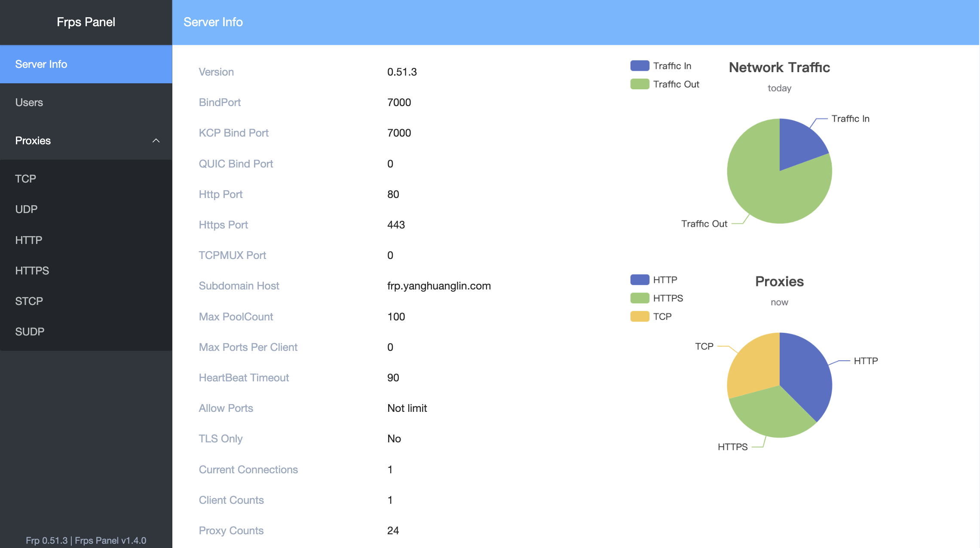Click the Frps Panel title logo
Viewport: 980px width, 548px height.
click(86, 22)
